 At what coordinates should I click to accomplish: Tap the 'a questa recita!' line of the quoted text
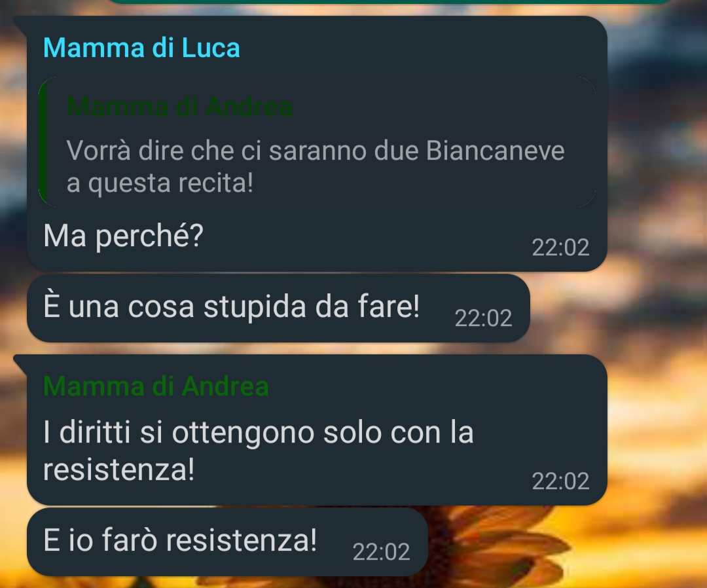pyautogui.click(x=160, y=183)
